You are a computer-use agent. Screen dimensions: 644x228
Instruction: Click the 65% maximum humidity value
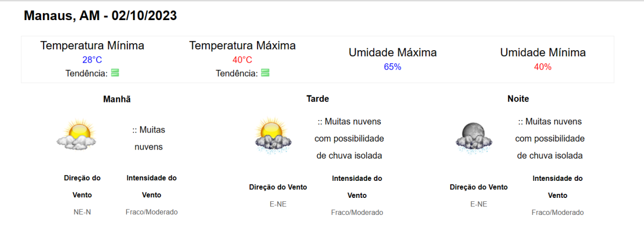pyautogui.click(x=392, y=67)
